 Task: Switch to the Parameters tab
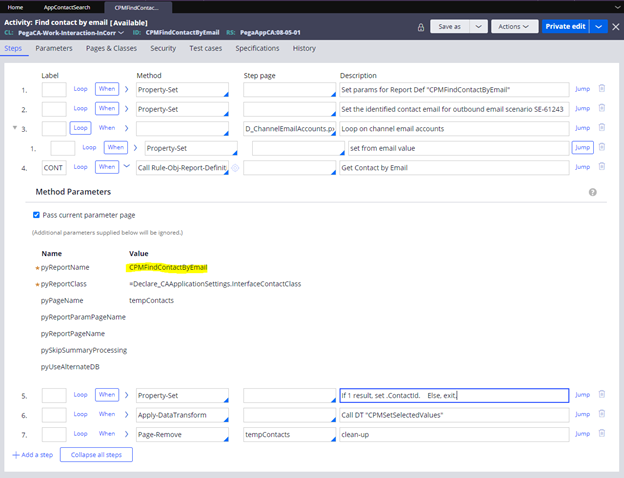53,48
